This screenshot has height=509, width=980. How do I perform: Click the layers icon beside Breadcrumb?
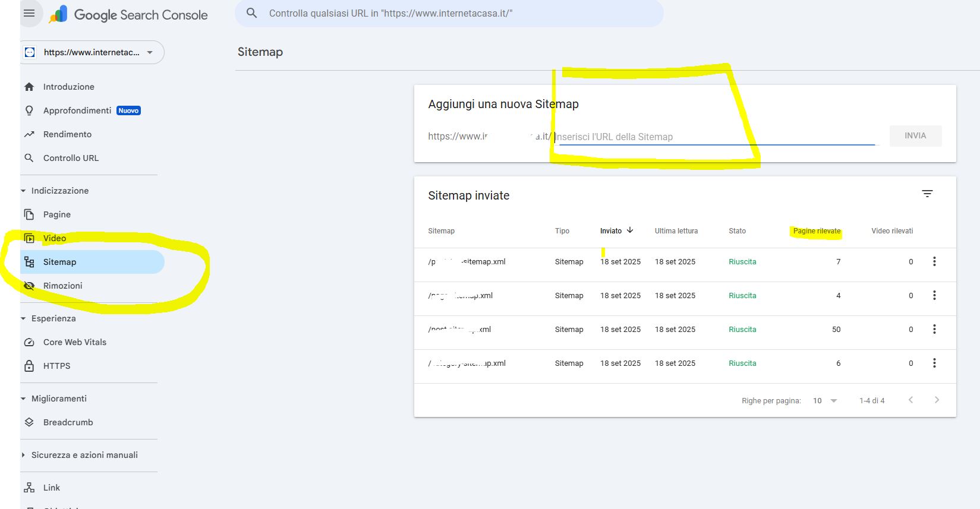point(29,422)
